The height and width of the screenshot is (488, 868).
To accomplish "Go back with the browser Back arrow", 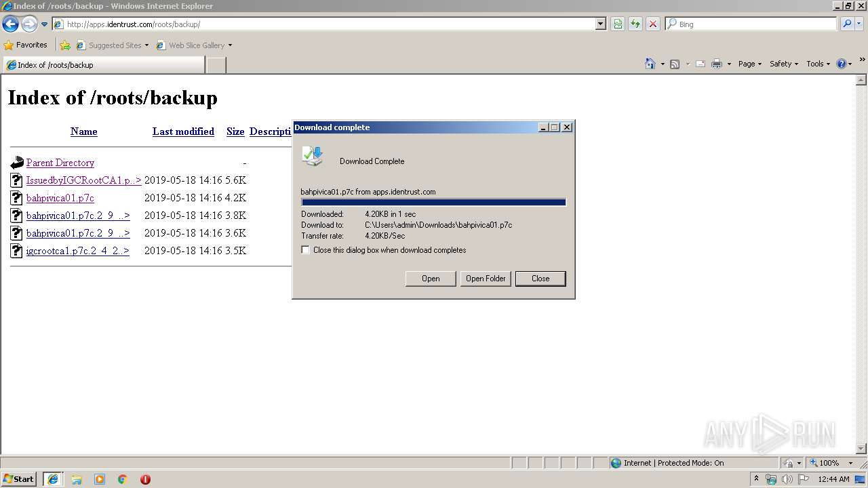I will (x=10, y=24).
